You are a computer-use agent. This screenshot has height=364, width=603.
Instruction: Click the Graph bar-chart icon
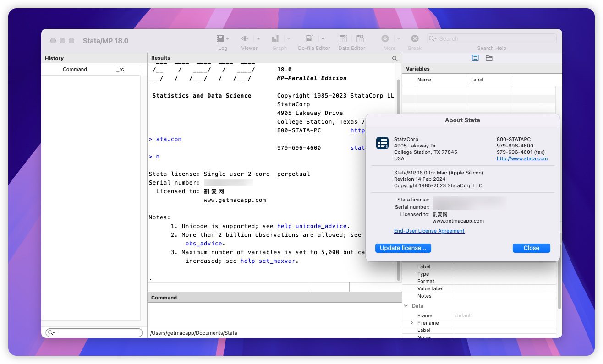point(275,39)
